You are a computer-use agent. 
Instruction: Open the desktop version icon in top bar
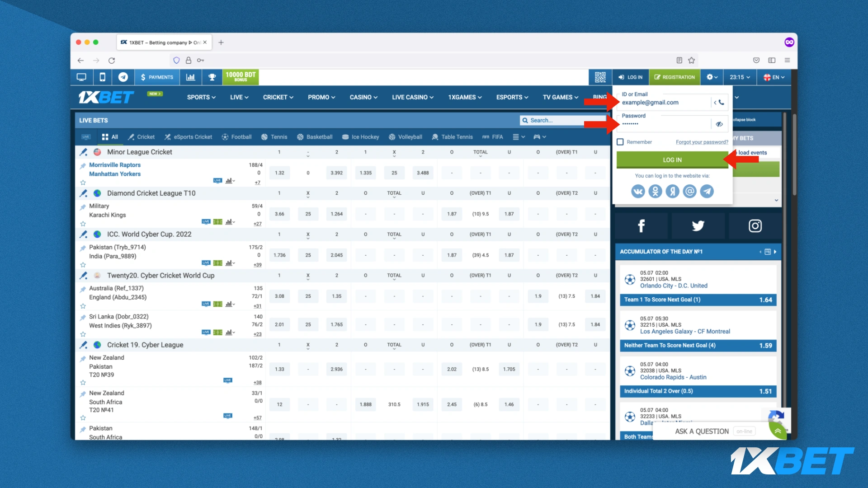coord(81,77)
